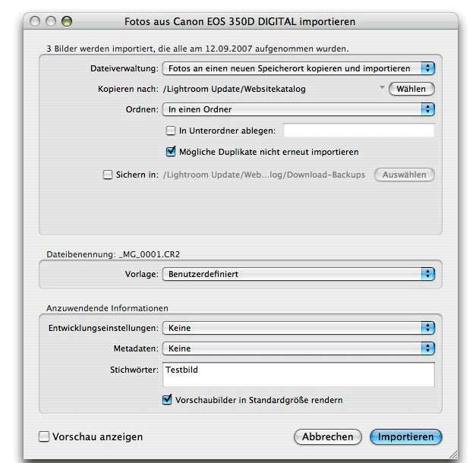476x463 pixels.
Task: Click the Wählen button
Action: coord(411,89)
